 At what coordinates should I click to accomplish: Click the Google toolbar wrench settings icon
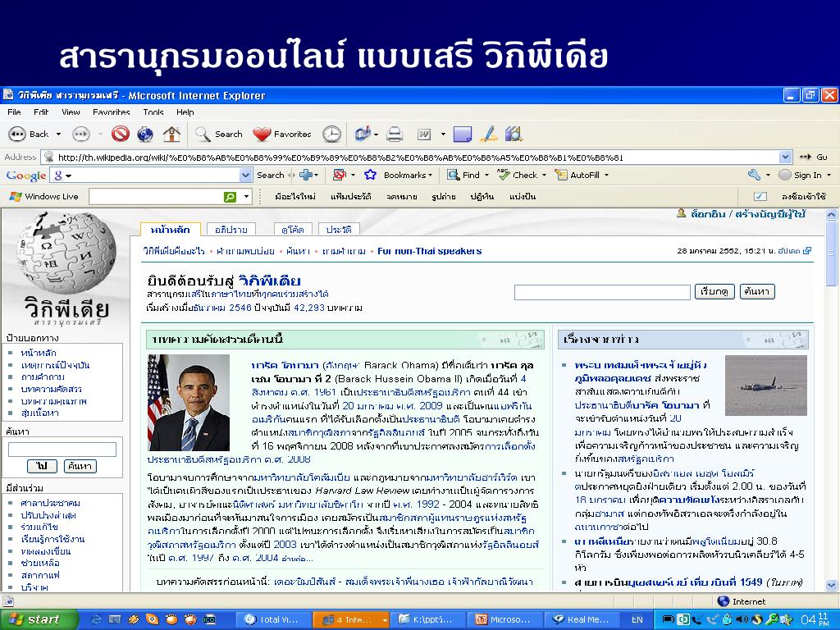[x=755, y=175]
